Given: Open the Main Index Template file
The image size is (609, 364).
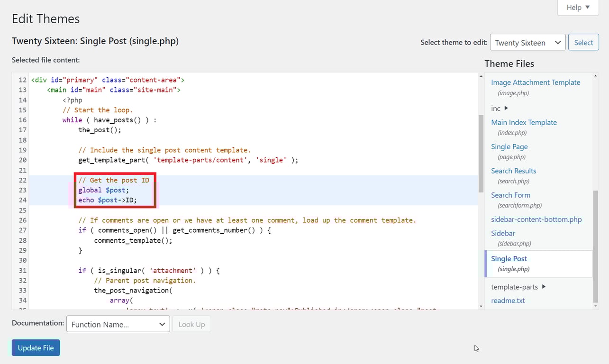Looking at the screenshot, I should pyautogui.click(x=524, y=122).
